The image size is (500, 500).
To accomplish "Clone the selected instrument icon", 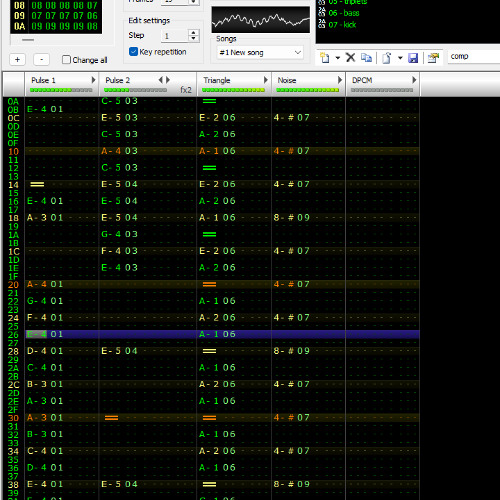I will [x=366, y=58].
